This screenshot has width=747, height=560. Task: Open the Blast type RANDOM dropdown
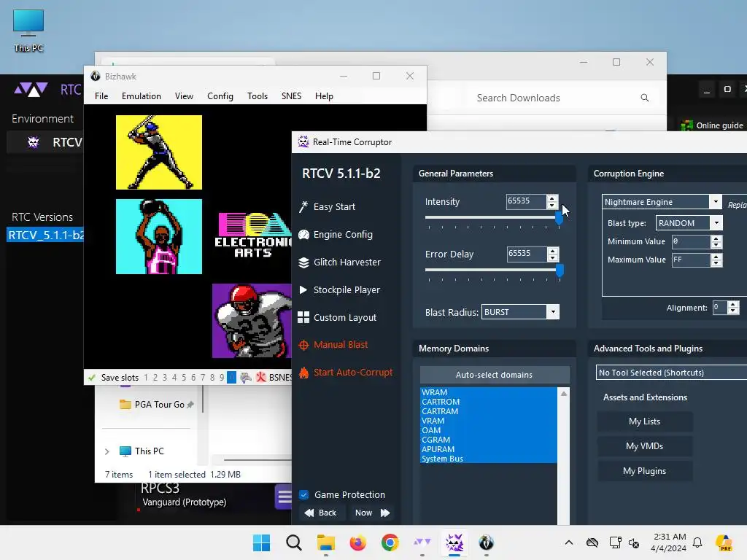pos(716,223)
